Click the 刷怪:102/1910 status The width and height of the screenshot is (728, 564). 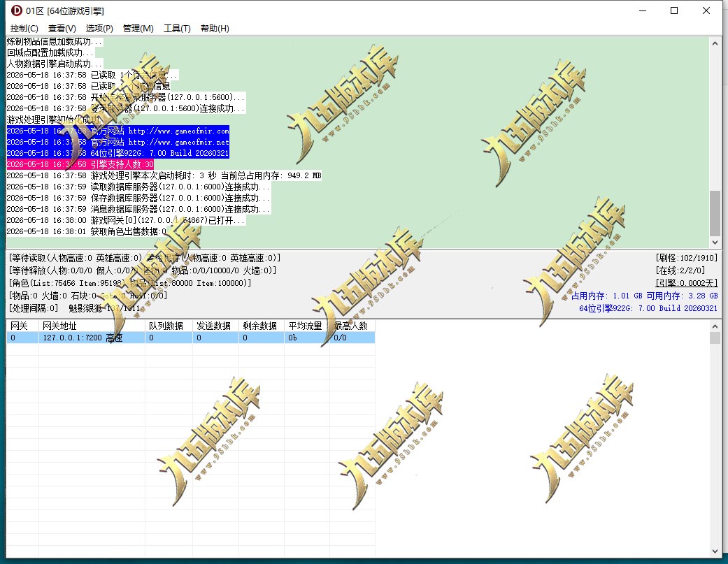(x=687, y=257)
